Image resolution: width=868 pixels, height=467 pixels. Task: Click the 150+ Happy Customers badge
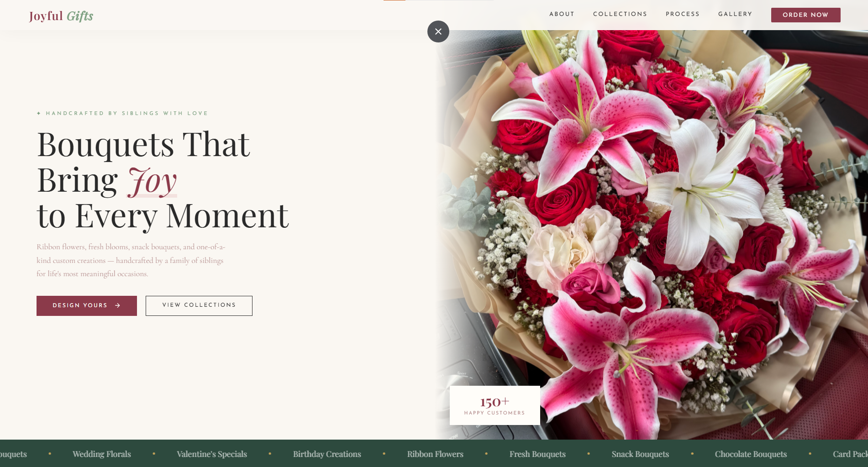494,405
